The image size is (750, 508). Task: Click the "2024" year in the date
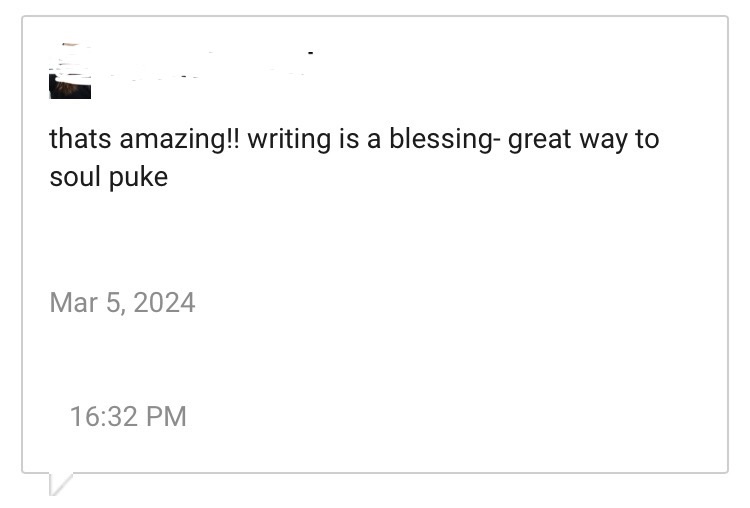tap(164, 302)
